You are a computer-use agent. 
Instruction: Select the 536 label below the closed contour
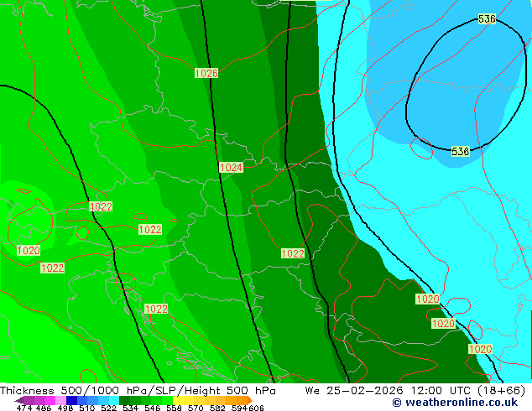tap(461, 151)
